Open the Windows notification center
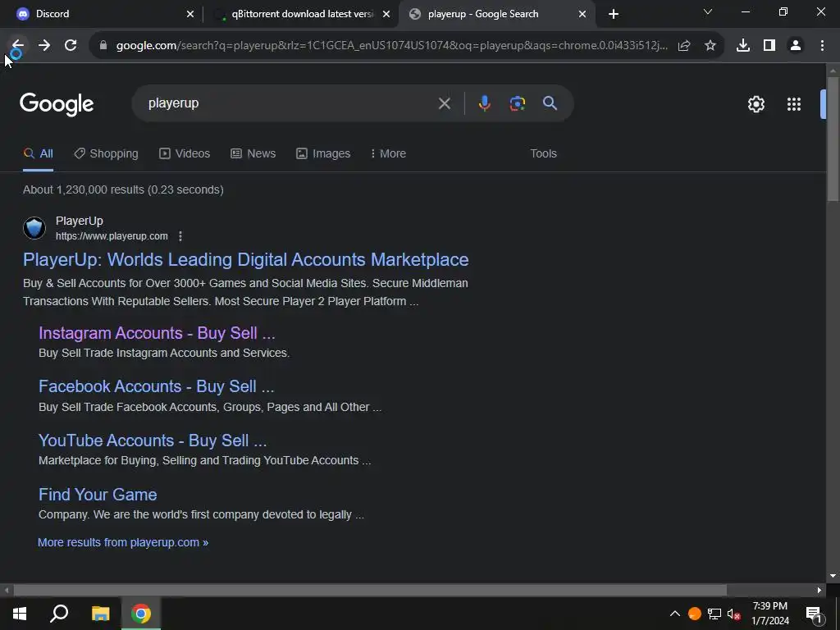Viewport: 840px width, 630px height. point(813,614)
